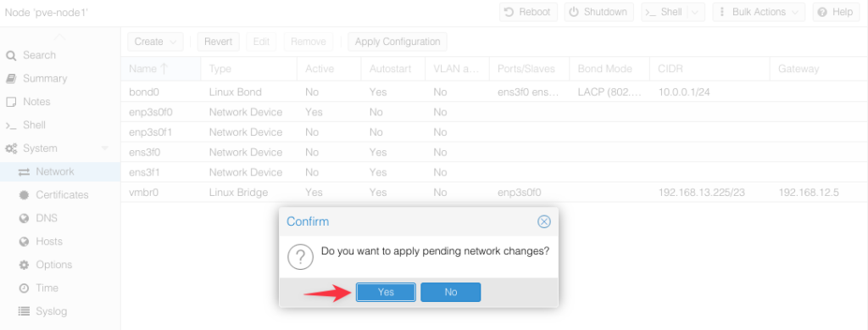This screenshot has width=868, height=330.
Task: Click the Time clock icon
Action: click(x=24, y=288)
